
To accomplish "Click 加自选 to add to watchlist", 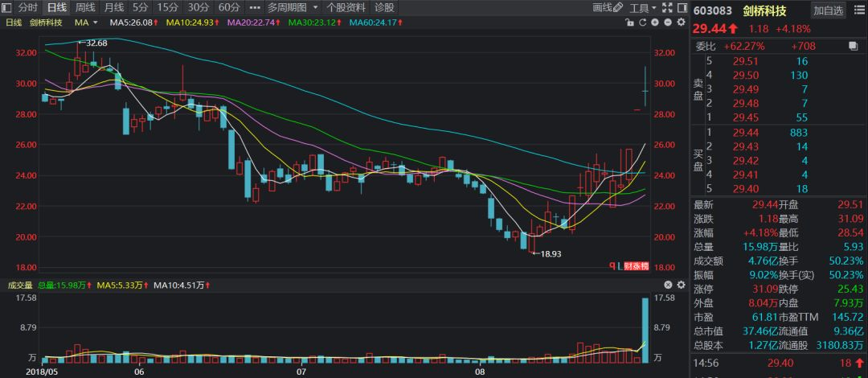I will 829,10.
